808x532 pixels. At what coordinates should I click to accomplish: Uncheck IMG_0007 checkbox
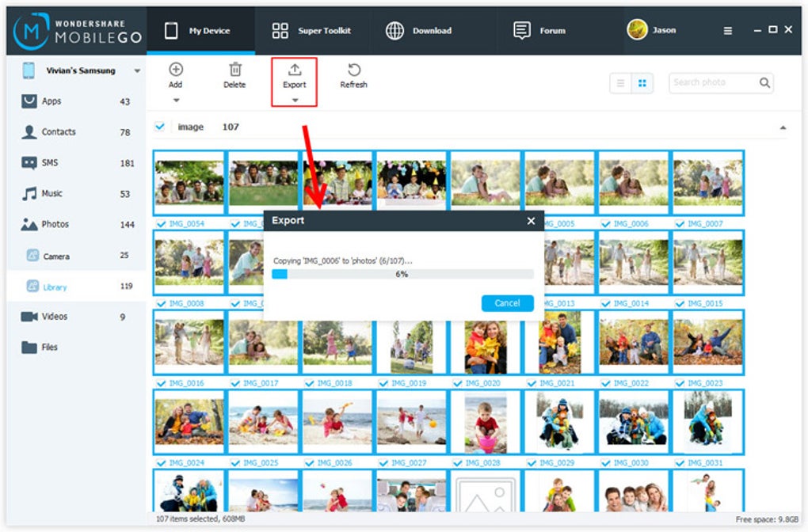pyautogui.click(x=680, y=224)
